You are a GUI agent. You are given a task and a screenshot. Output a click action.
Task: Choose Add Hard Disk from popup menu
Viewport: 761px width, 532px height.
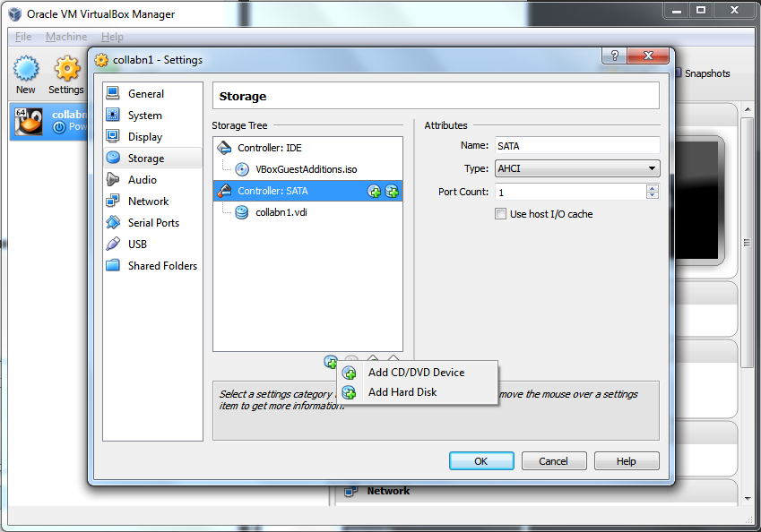coord(417,392)
